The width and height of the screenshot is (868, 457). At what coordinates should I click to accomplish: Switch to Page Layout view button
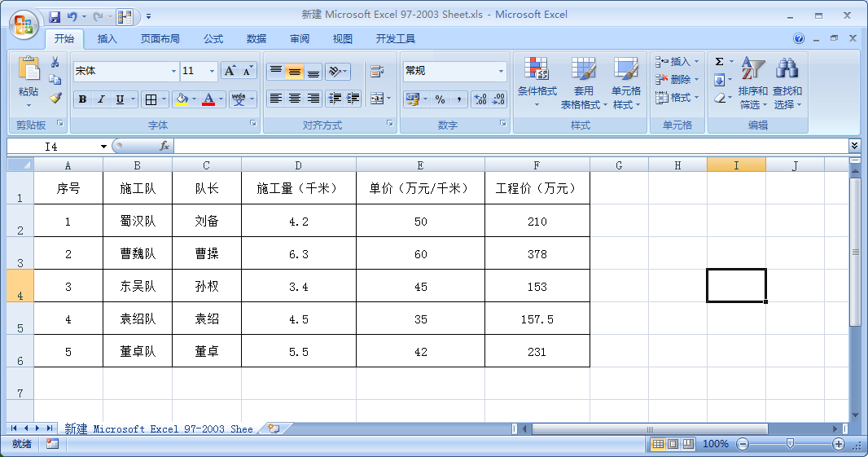(673, 444)
